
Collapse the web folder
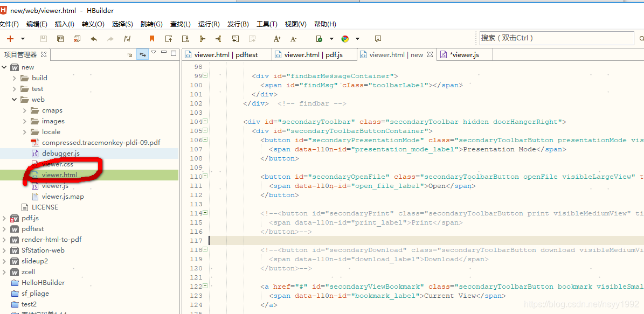(15, 99)
